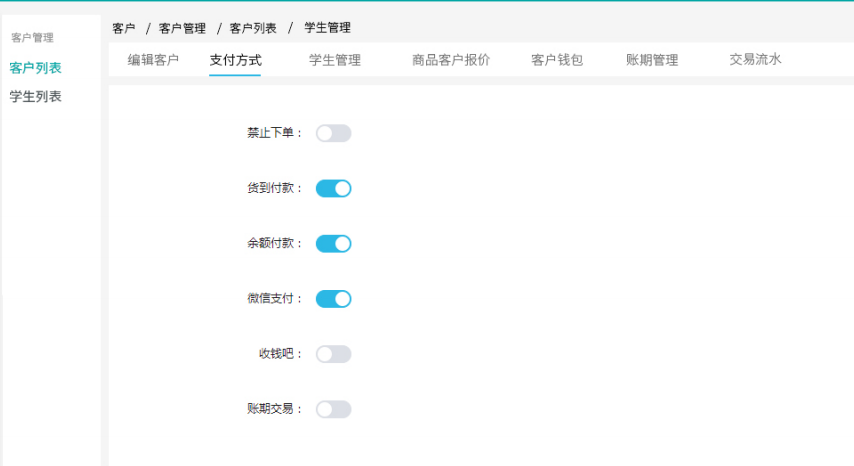
Task: Open the 客户钱包 tab
Action: pyautogui.click(x=557, y=60)
